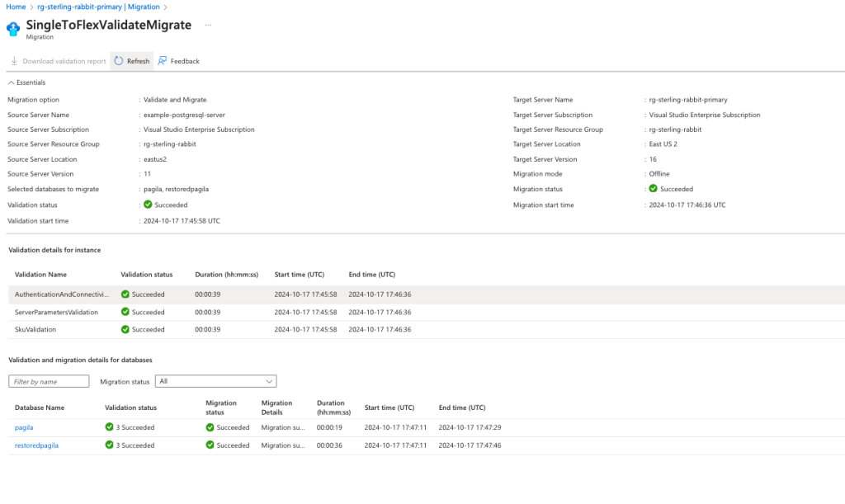
Task: Click the migration cloud icon beside title
Action: click(x=13, y=29)
